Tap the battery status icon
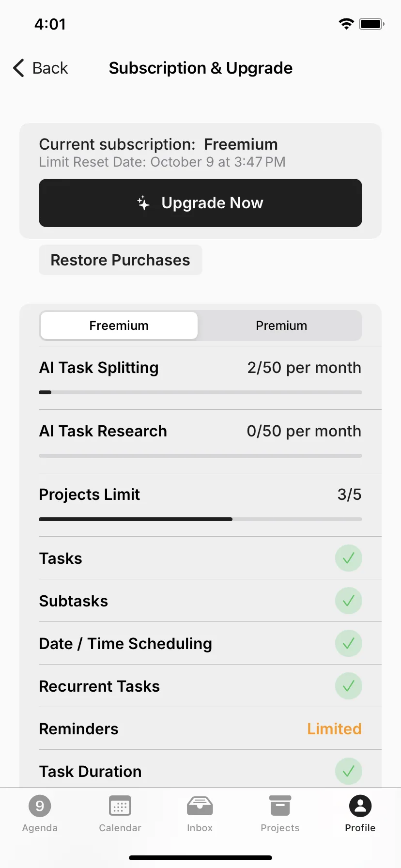The width and height of the screenshot is (401, 868). point(372,24)
